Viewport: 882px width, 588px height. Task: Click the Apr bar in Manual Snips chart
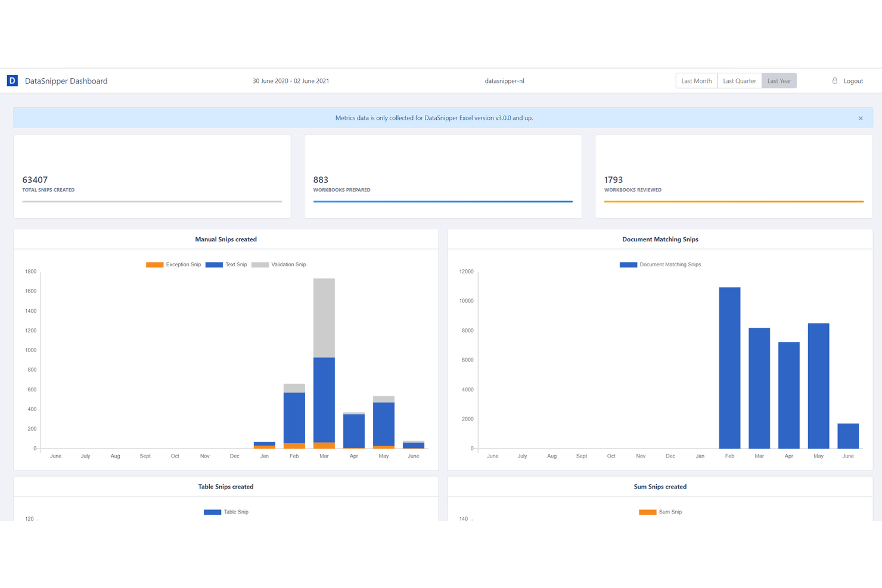coord(354,430)
